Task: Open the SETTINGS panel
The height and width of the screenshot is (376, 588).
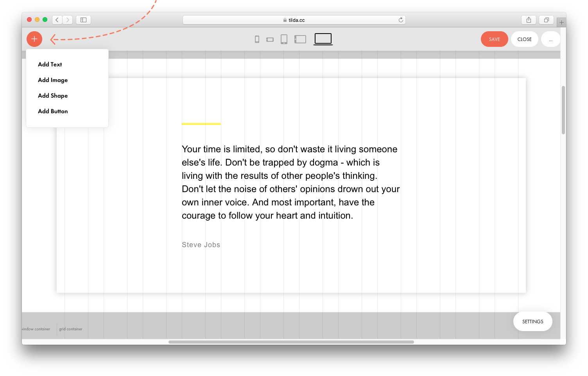Action: click(532, 321)
